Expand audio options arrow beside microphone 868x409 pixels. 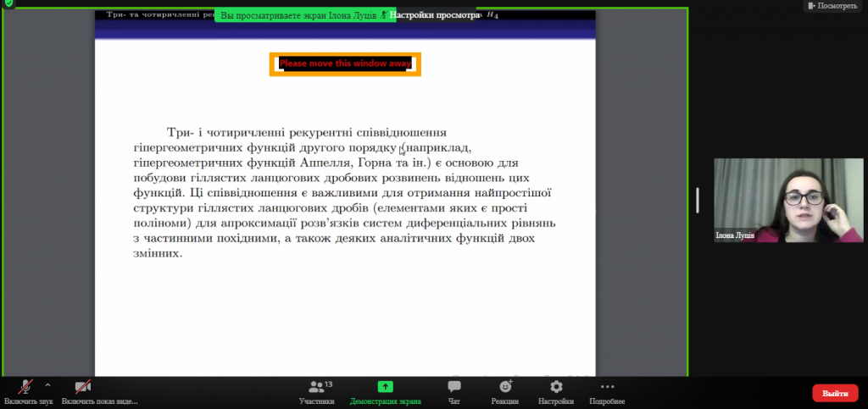click(x=47, y=384)
